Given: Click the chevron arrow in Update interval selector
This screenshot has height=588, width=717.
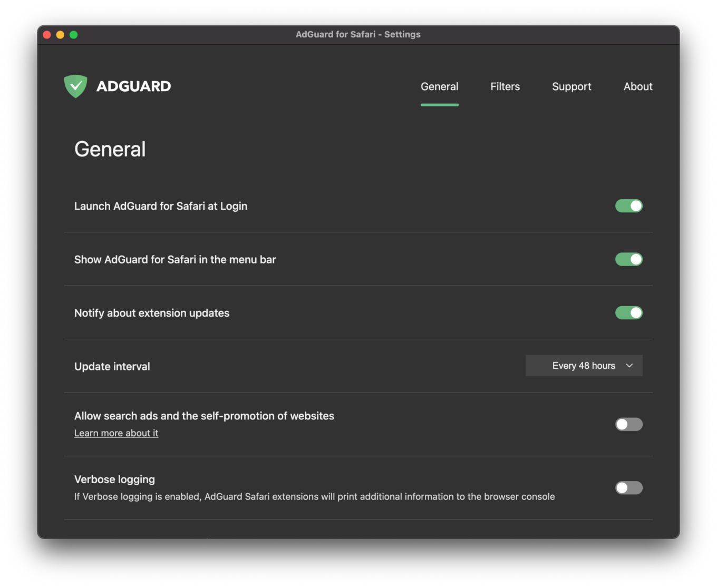Looking at the screenshot, I should click(629, 366).
